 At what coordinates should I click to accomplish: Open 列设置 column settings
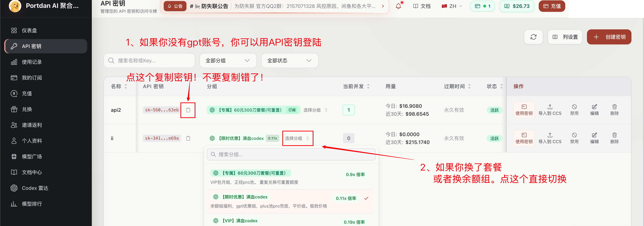point(565,37)
